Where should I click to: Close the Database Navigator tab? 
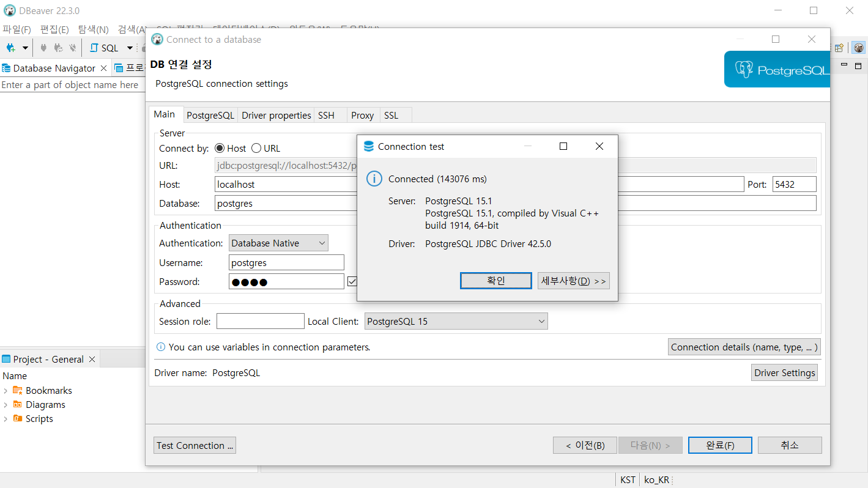tap(103, 68)
